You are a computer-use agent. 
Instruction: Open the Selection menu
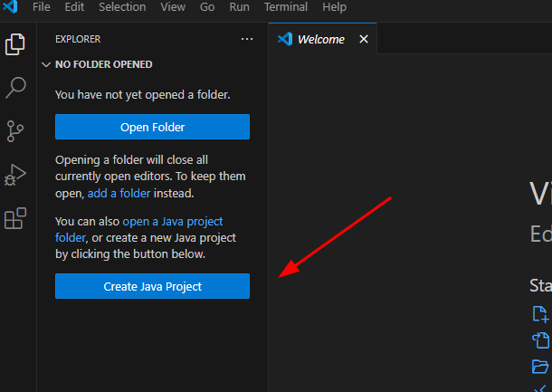coord(122,6)
